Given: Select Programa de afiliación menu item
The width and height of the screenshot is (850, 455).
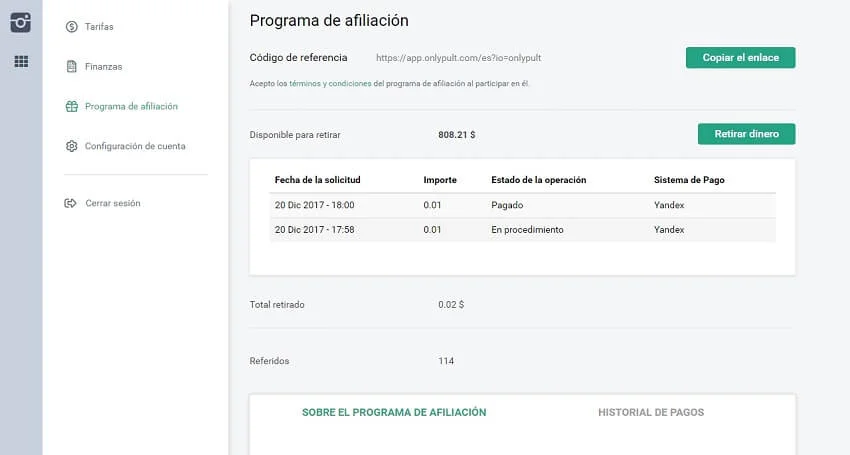Looking at the screenshot, I should tap(131, 107).
